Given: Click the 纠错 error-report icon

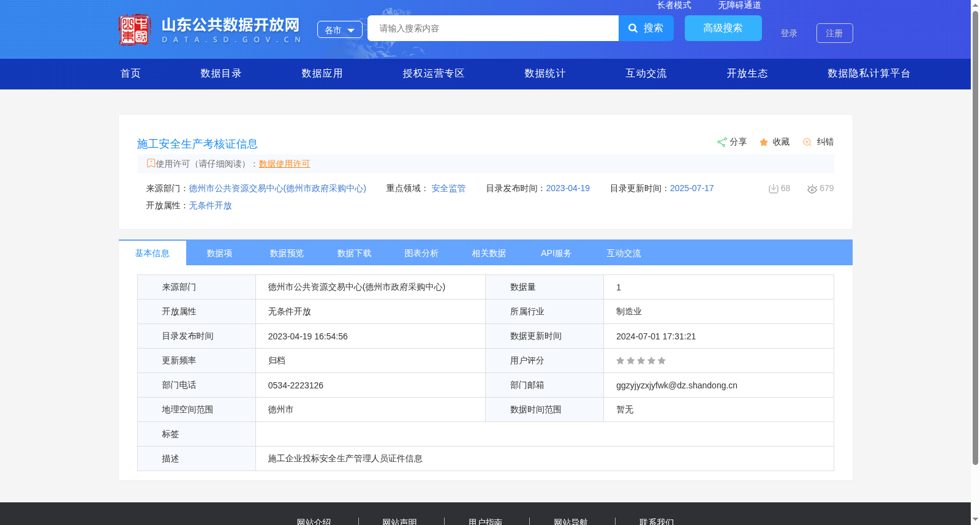Looking at the screenshot, I should (807, 142).
